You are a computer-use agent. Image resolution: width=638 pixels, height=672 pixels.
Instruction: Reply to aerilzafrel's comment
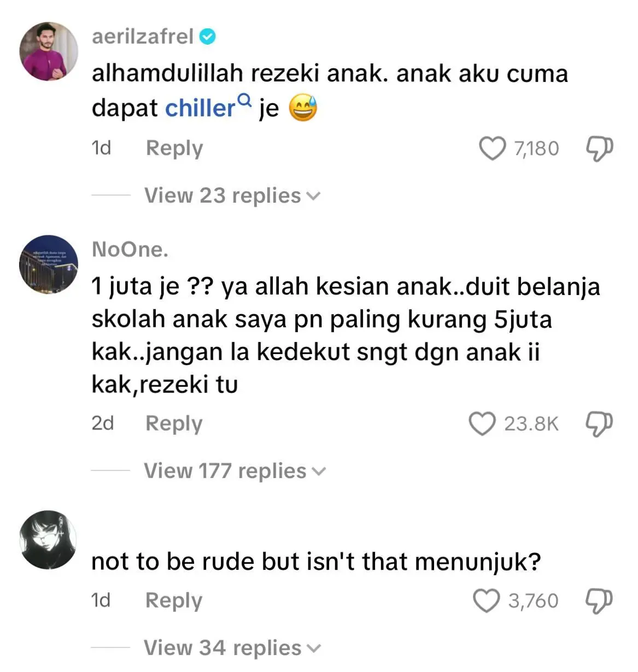[x=174, y=149]
